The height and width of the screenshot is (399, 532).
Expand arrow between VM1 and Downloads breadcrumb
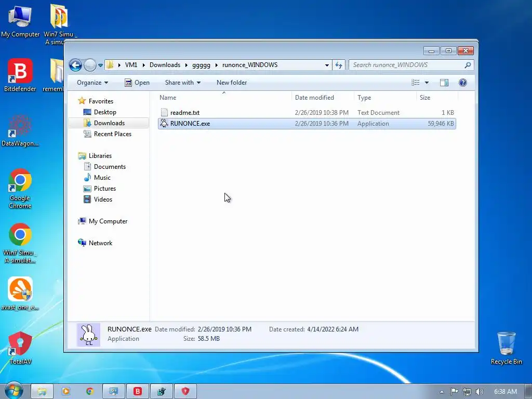pos(143,65)
